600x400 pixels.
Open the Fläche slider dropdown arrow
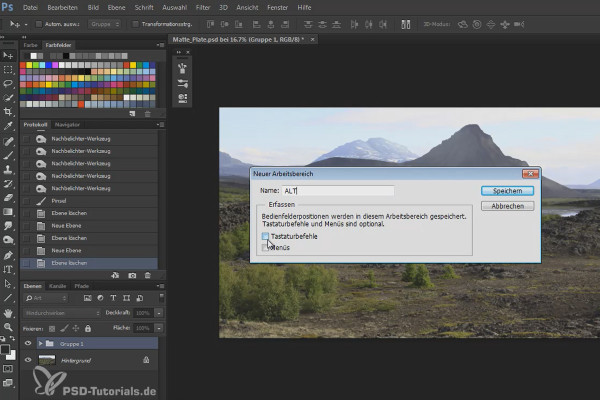coord(159,328)
